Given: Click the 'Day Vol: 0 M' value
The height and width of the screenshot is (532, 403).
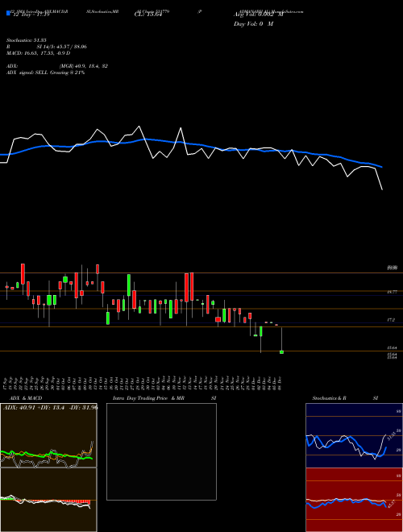Looking at the screenshot, I should (x=253, y=23).
